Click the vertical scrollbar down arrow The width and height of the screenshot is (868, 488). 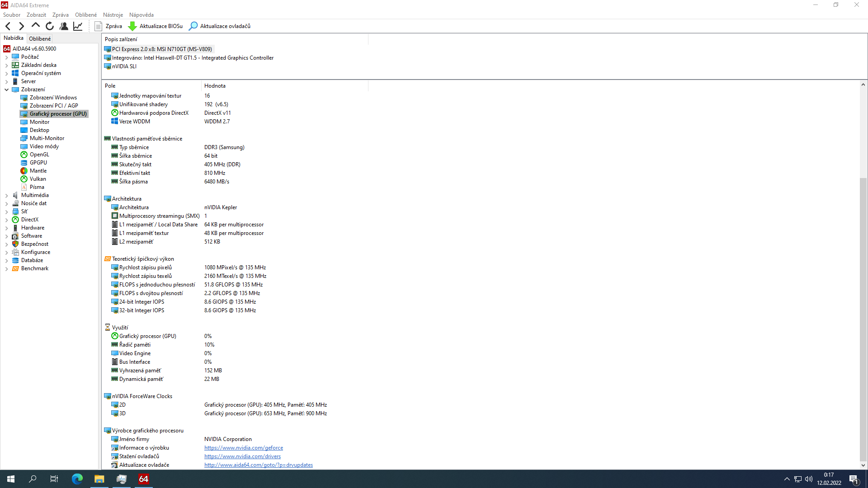click(x=863, y=465)
